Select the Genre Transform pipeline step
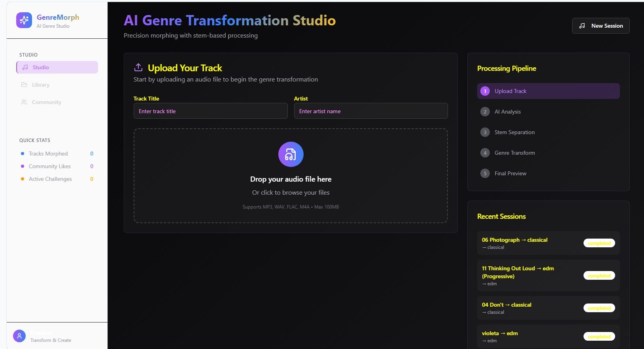 coord(548,153)
